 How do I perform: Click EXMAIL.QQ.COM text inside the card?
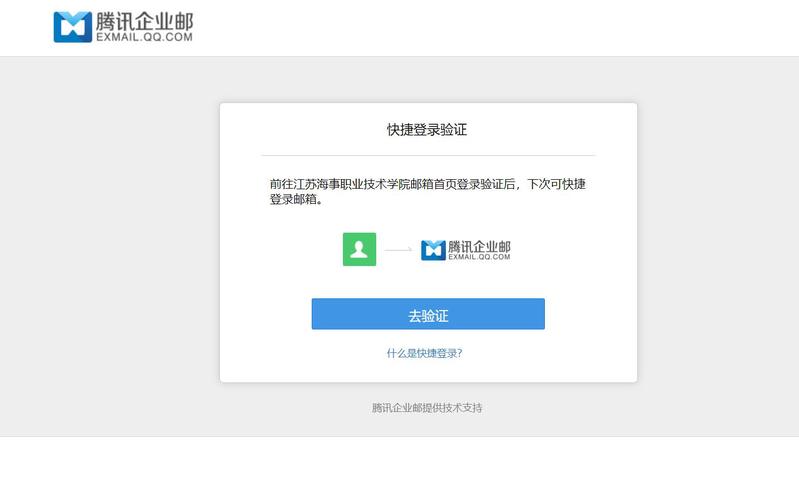coord(479,257)
